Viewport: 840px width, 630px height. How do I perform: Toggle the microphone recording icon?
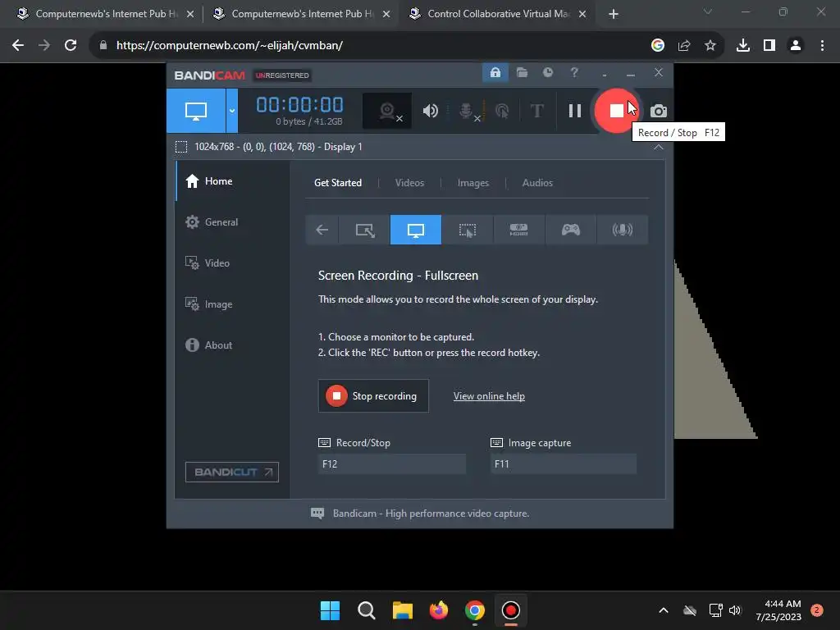click(467, 111)
